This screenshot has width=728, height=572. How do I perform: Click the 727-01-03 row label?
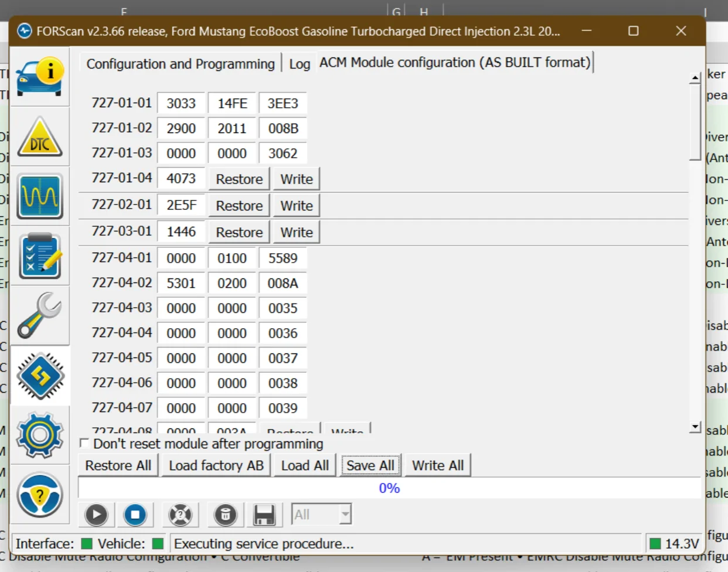(x=122, y=153)
